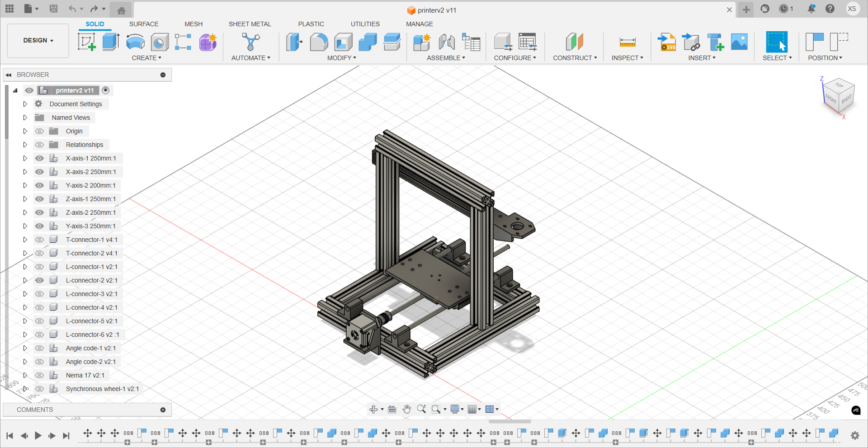Hide the Z-axis-2 250mm:1 component
Screen dimensions: 868x448
(x=40, y=212)
